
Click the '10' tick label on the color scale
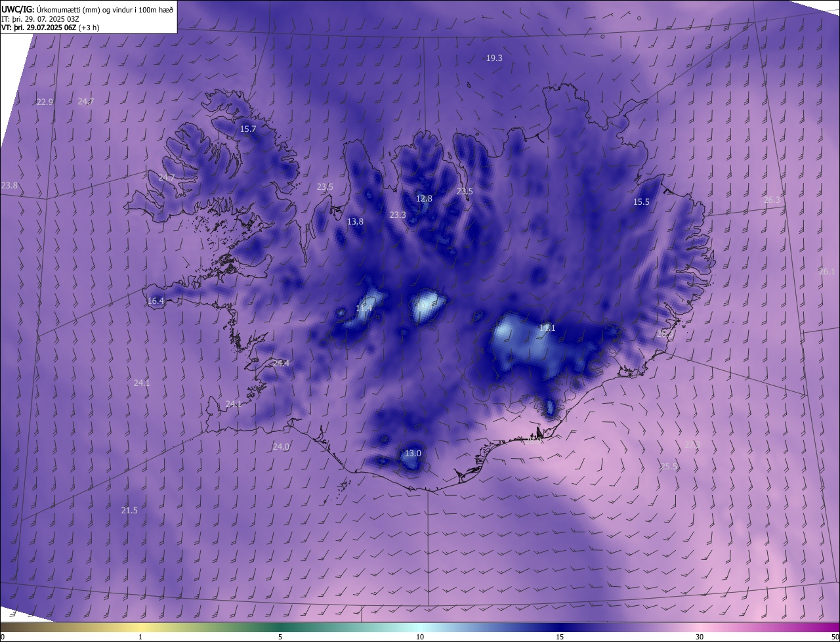tap(420, 637)
